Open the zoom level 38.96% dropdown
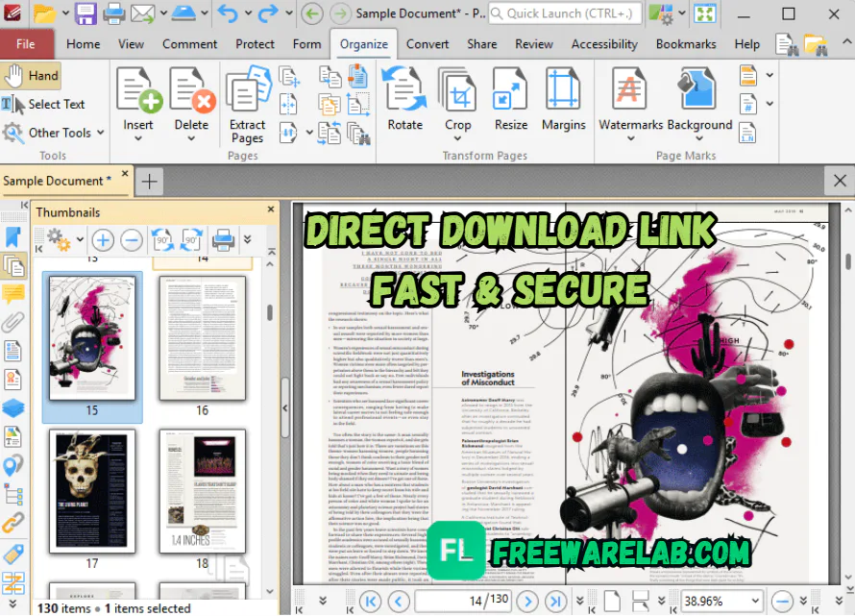This screenshot has width=855, height=616. pos(755,602)
